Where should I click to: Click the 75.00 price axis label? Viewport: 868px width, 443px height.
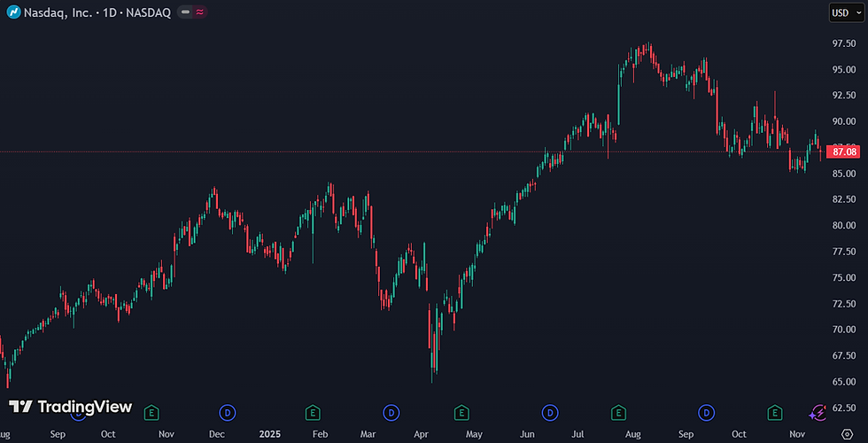point(844,277)
